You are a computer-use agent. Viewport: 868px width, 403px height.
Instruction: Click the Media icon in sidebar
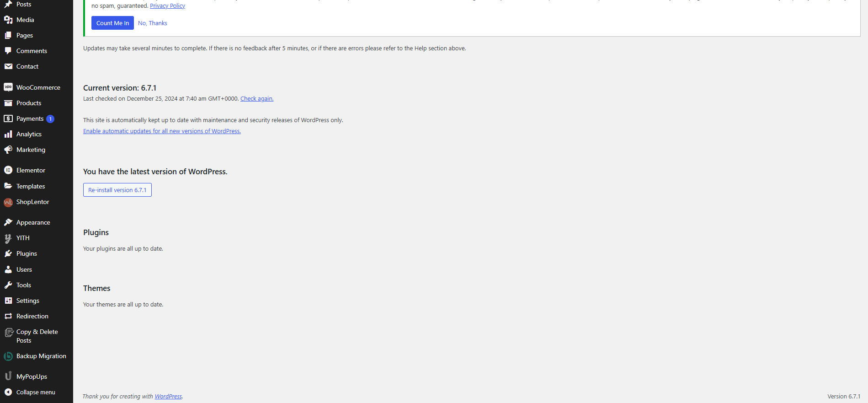(8, 20)
